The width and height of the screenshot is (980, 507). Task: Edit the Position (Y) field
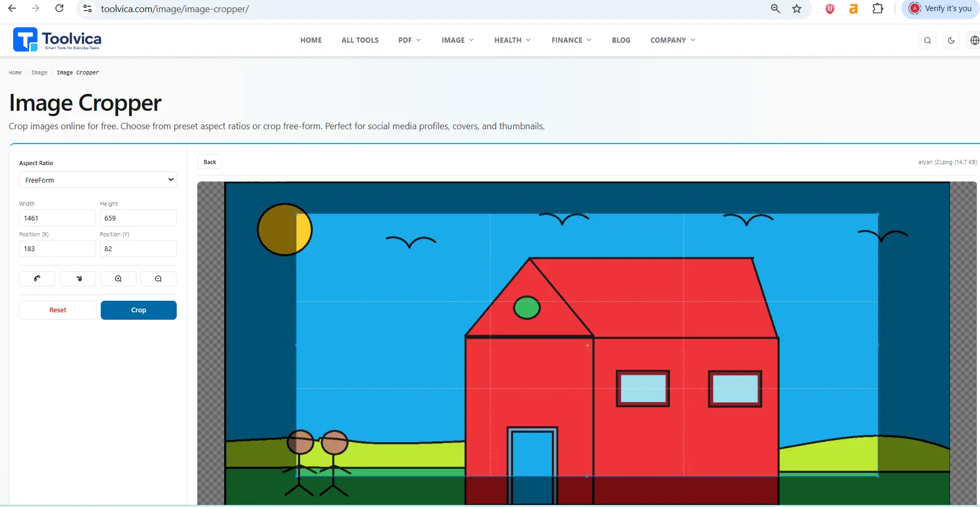[x=138, y=248]
